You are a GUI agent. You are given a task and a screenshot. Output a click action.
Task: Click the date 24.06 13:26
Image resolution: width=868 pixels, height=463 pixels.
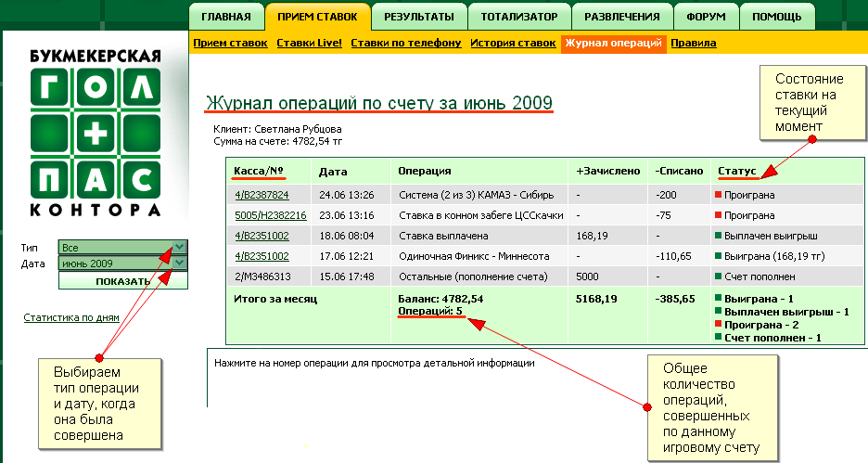tap(347, 195)
